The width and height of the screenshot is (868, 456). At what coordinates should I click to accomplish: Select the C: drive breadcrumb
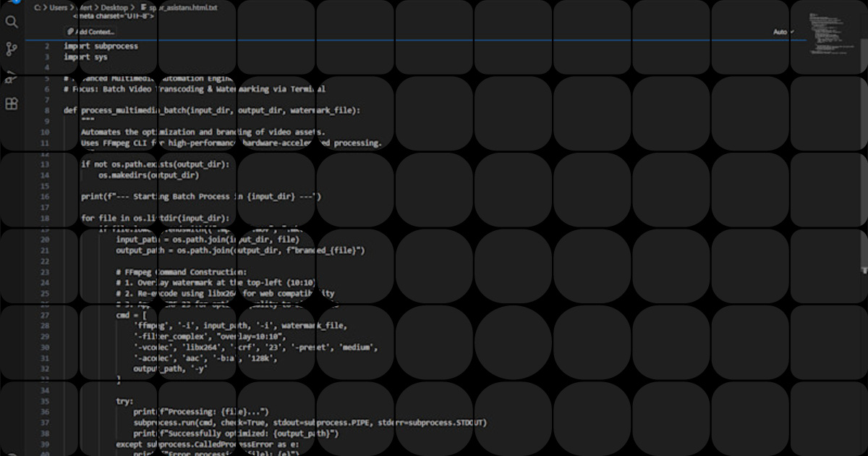38,7
